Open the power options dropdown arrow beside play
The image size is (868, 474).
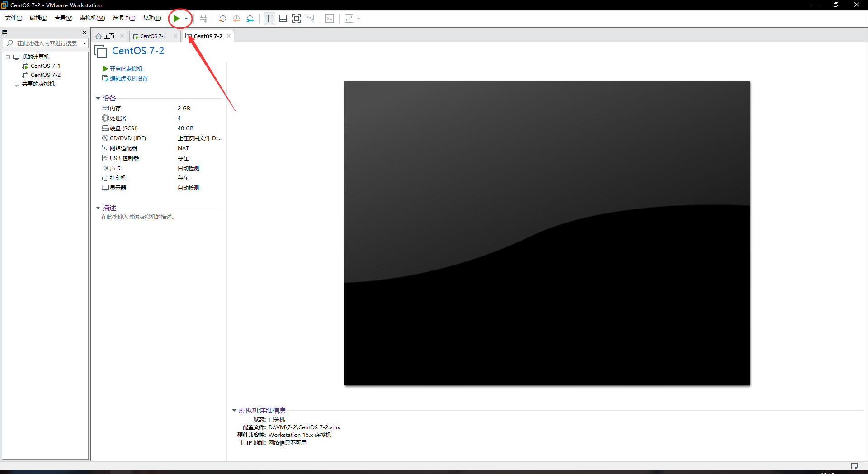tap(186, 19)
